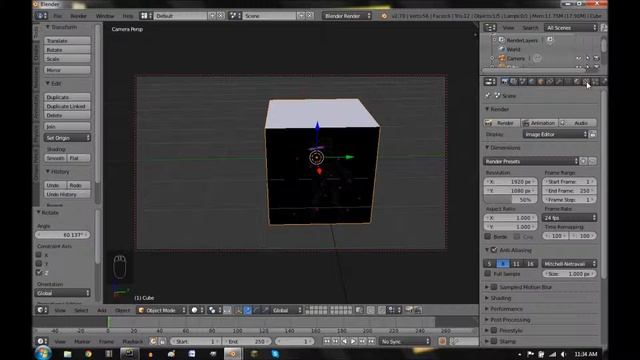
Task: Open the Scene properties tab icon
Action: pos(522,82)
